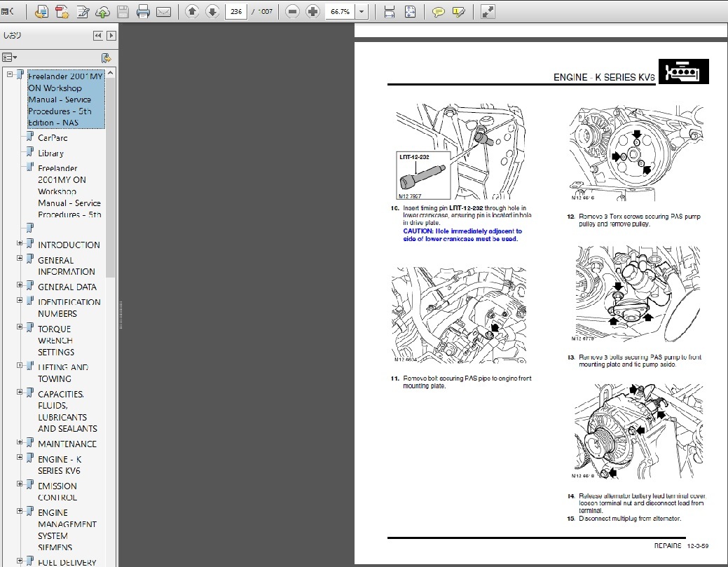Click the create PDF toolbar icon

pos(41,12)
